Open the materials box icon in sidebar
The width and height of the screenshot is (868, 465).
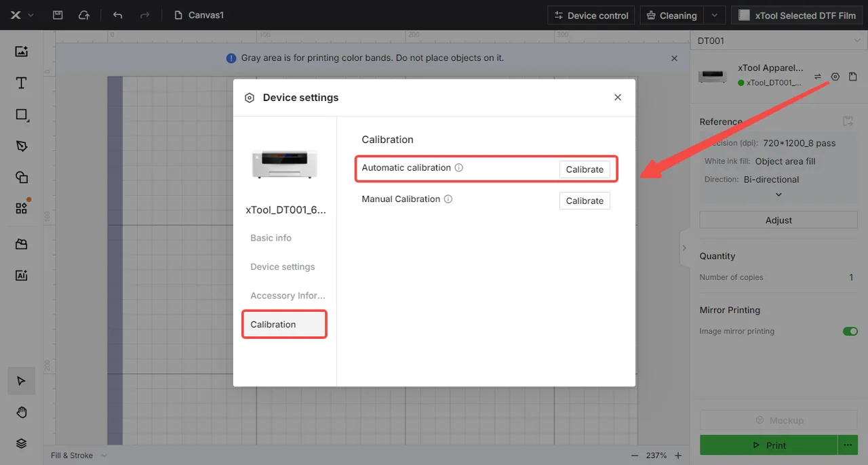point(21,244)
